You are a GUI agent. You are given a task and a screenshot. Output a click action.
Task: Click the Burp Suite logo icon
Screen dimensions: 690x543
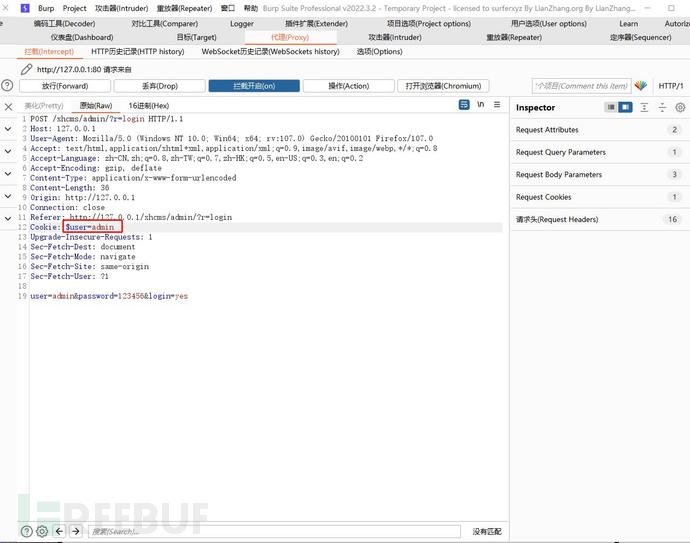click(25, 8)
